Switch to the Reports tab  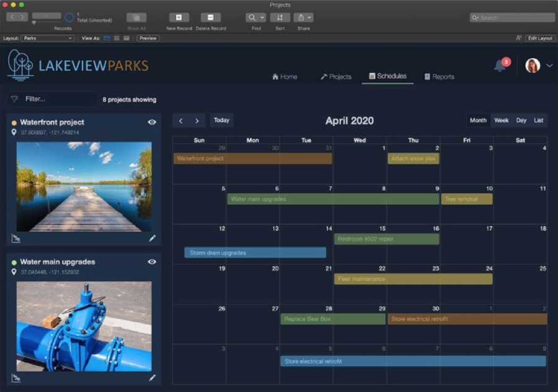438,77
